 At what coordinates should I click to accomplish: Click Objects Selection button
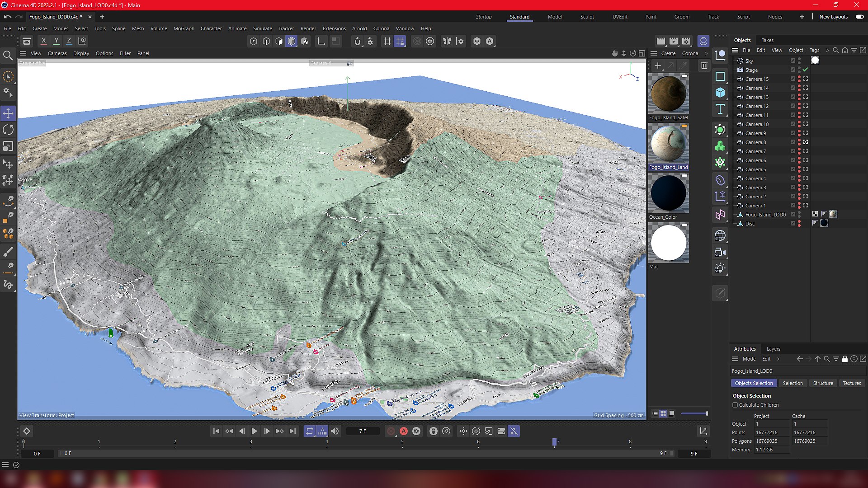[x=754, y=383]
